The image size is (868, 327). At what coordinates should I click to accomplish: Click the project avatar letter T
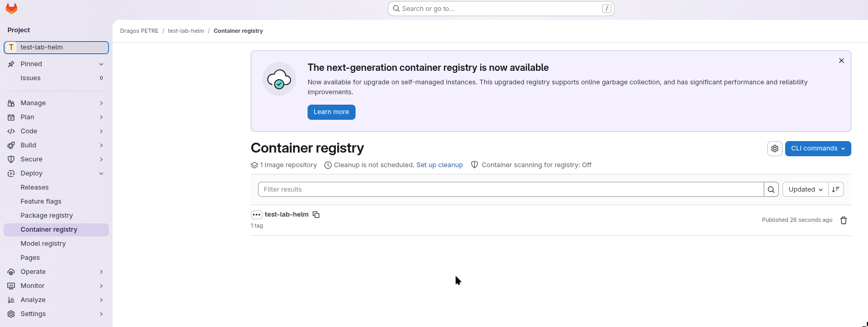click(x=11, y=47)
